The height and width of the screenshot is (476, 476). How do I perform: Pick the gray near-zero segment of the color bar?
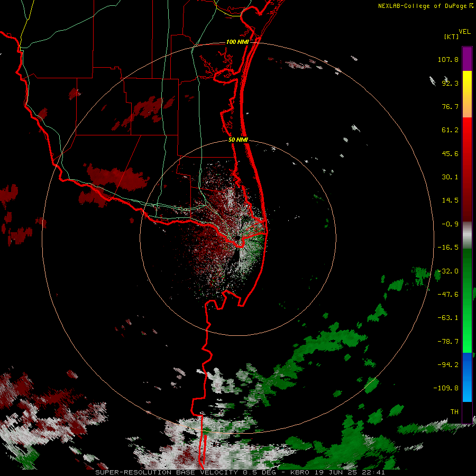467,235
